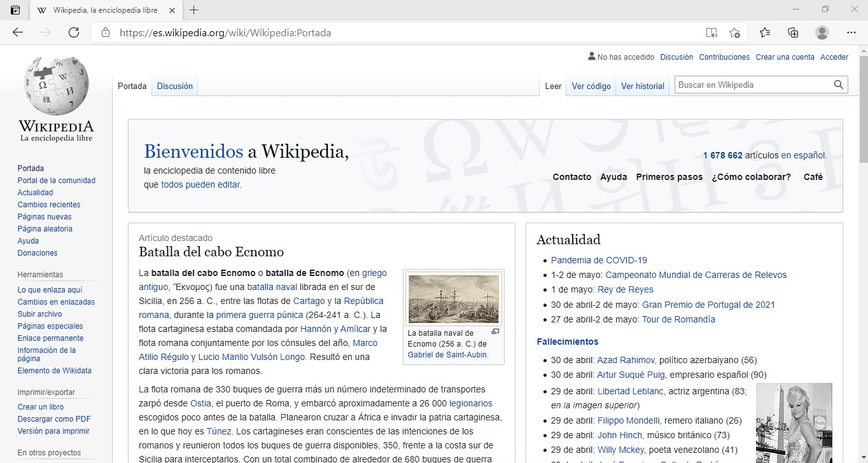Reload the page with the refresh icon
Image resolution: width=868 pixels, height=463 pixels.
pos(74,32)
